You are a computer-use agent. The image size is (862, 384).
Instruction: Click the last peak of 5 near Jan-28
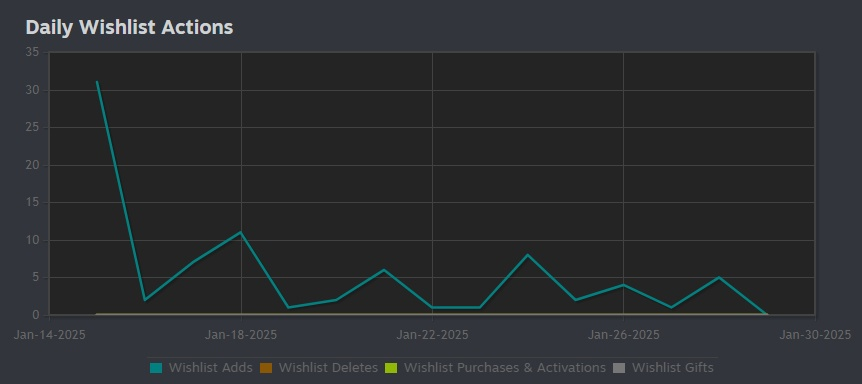coord(719,277)
